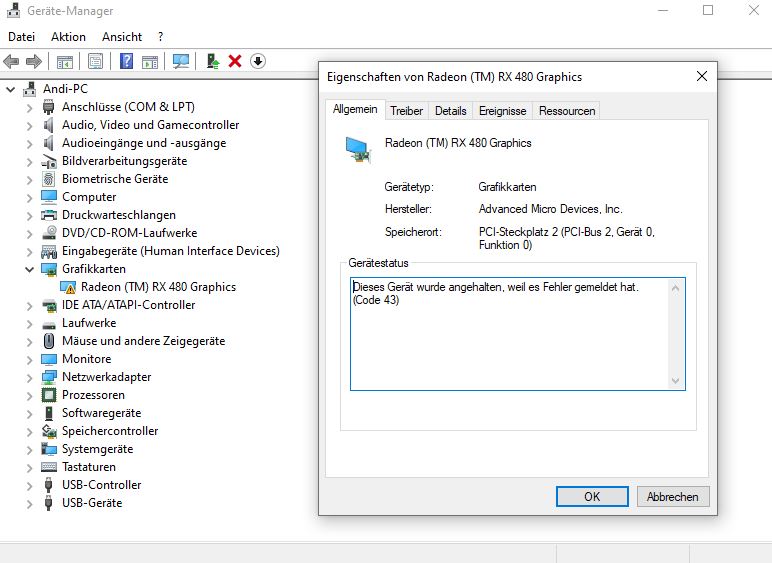Image resolution: width=772 pixels, height=563 pixels.
Task: Maximize the Geräte-Manager window
Action: pyautogui.click(x=708, y=10)
